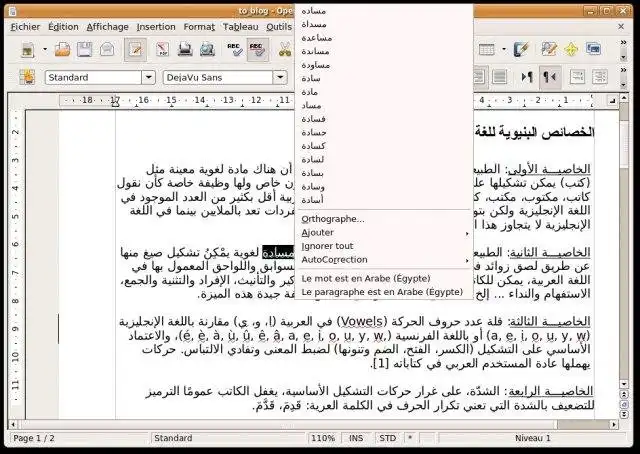Open the Navigator star icon
This screenshot has height=454, width=640.
click(x=571, y=50)
